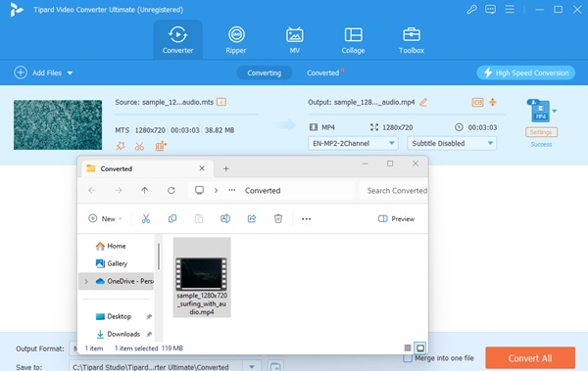Screen dimensions: 588x371
Task: Open the Save to path dropdown arrow
Action: (x=252, y=367)
